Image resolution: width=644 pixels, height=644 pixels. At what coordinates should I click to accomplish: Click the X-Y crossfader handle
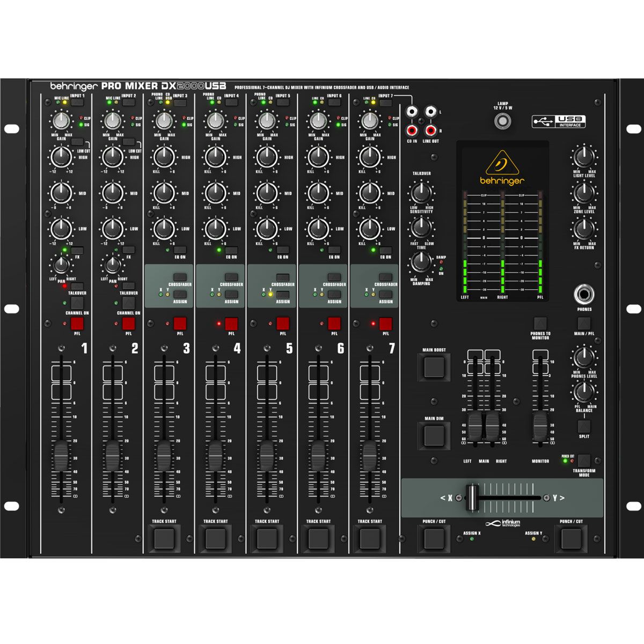pyautogui.click(x=472, y=497)
